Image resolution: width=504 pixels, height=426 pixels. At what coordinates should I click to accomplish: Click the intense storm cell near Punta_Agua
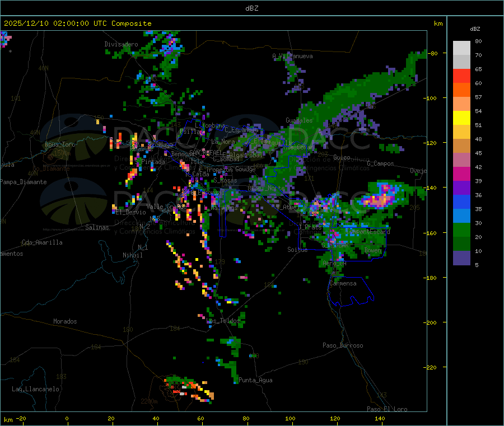click(189, 390)
